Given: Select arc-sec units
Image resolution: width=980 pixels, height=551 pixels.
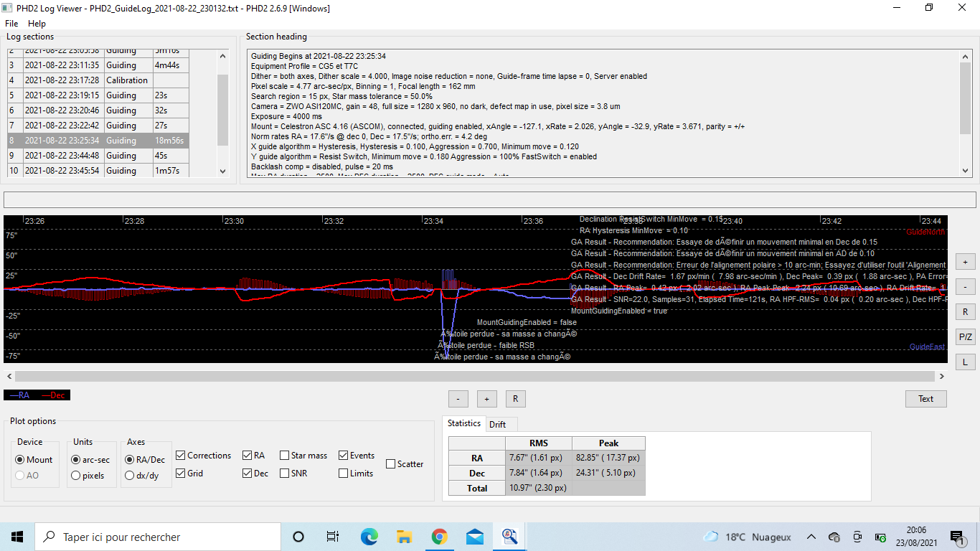Looking at the screenshot, I should (90, 459).
